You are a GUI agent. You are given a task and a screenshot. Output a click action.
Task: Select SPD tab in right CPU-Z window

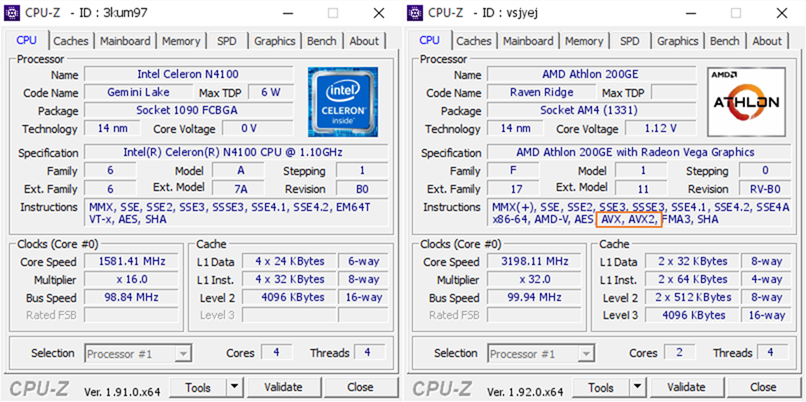point(630,41)
